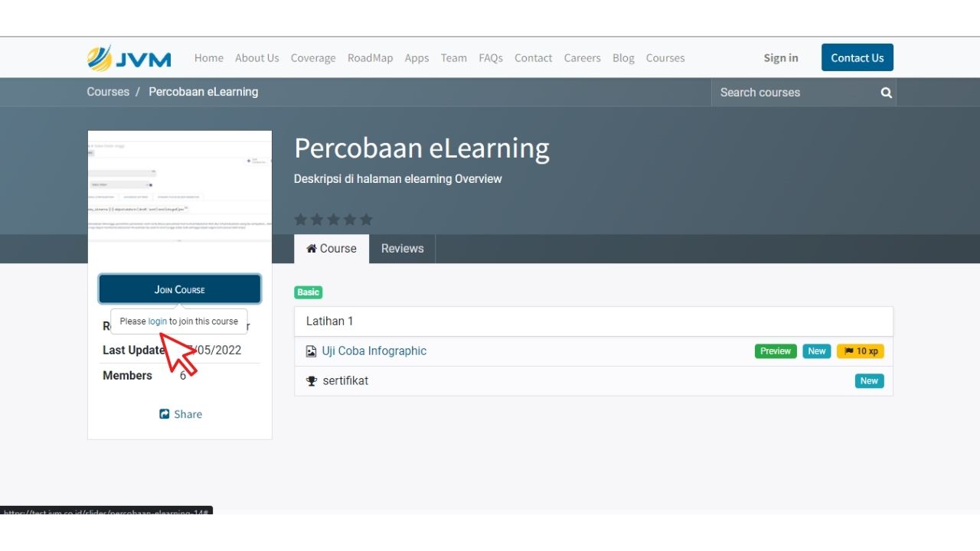The width and height of the screenshot is (980, 551).
Task: Click the New badge on Uji Coba Infographic
Action: [x=817, y=351]
